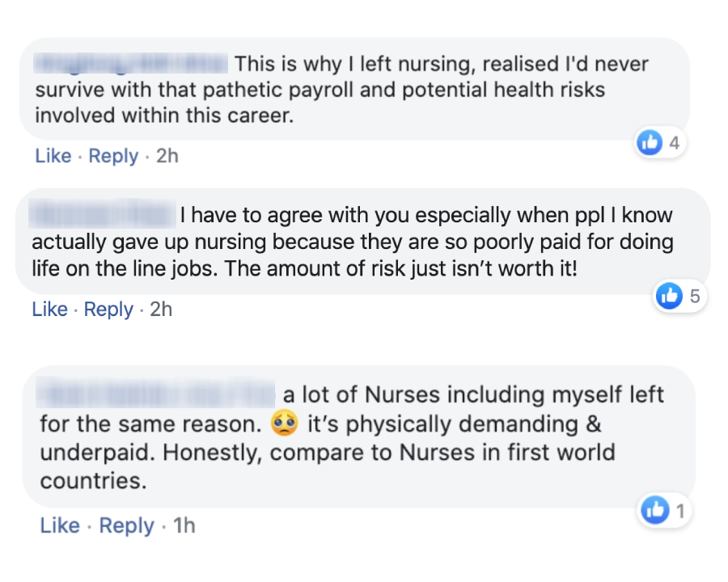Like the "This is why I left nursing" comment
728x582 pixels.
click(x=53, y=156)
